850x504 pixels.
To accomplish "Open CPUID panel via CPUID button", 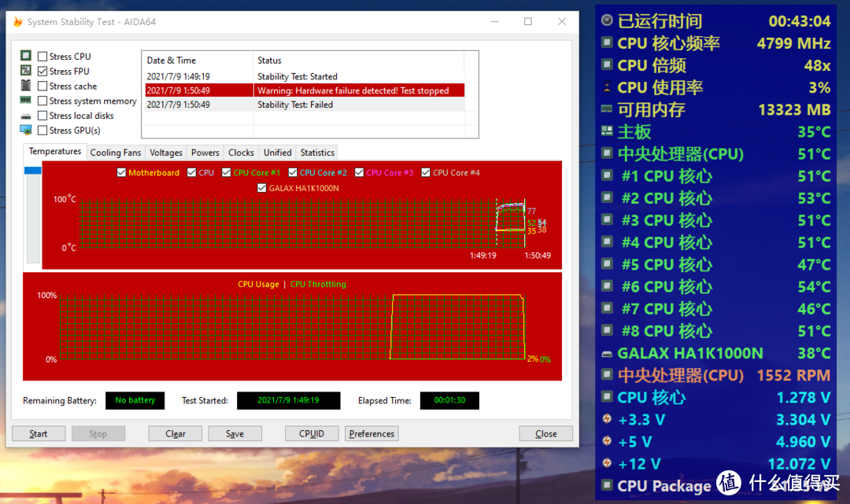I will pos(312,433).
